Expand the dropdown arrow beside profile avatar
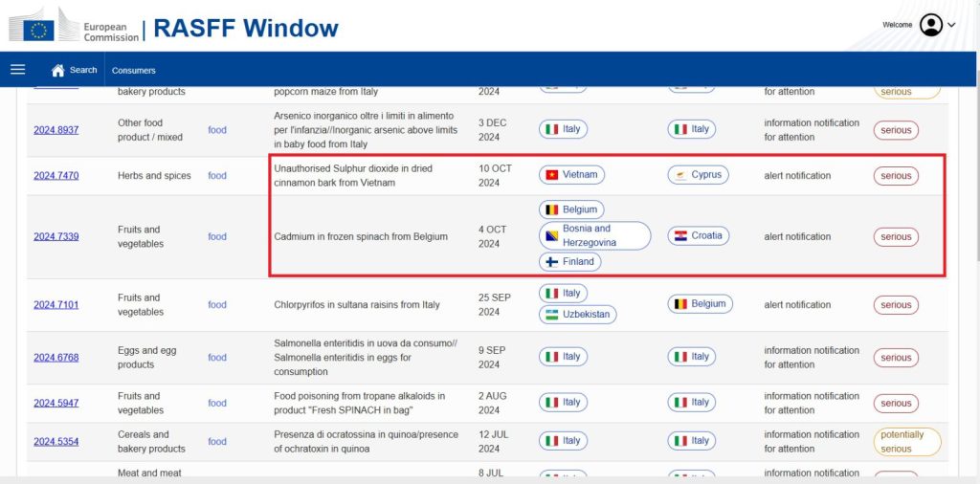This screenshot has height=484, width=980. 951,26
